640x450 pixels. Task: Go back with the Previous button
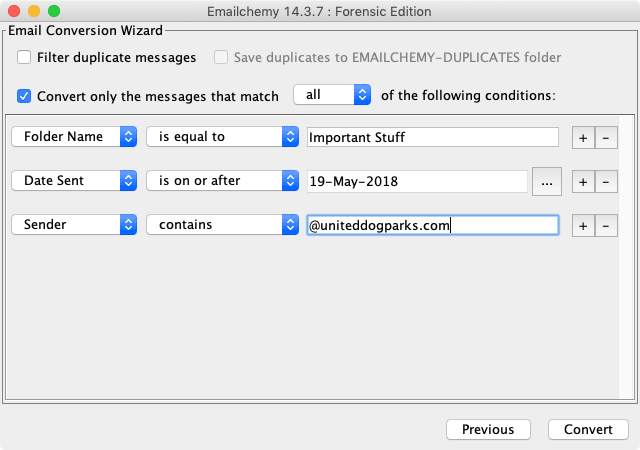[x=488, y=430]
